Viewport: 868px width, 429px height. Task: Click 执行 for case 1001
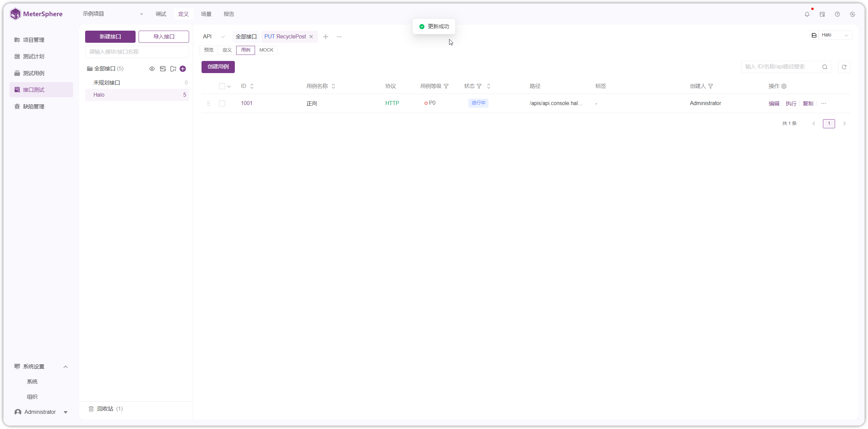tap(791, 103)
